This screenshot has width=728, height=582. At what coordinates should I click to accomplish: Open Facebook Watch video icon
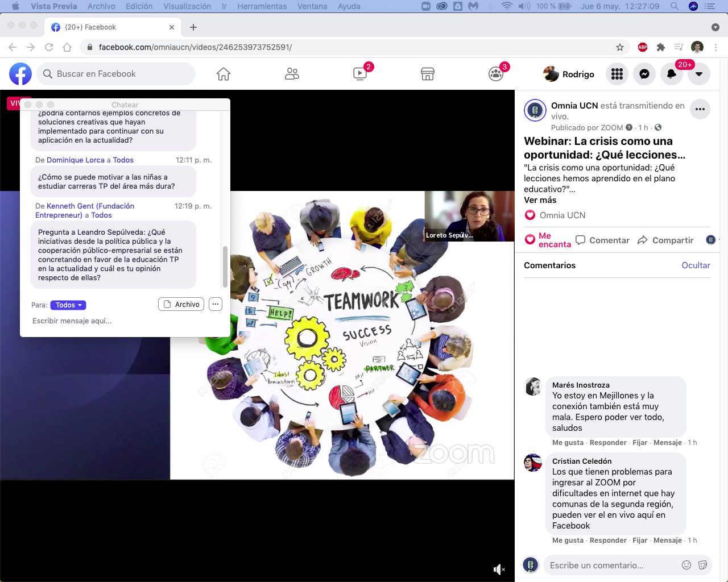[x=360, y=74]
